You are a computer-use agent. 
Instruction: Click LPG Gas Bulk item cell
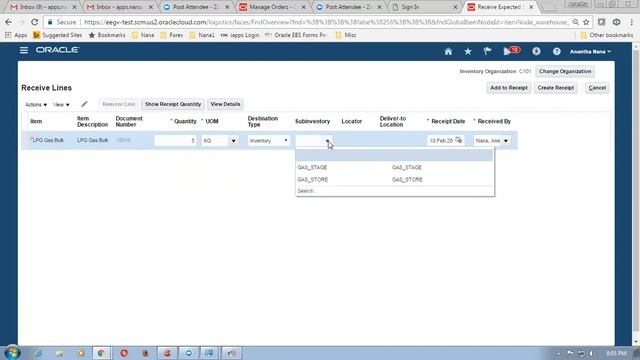click(48, 140)
